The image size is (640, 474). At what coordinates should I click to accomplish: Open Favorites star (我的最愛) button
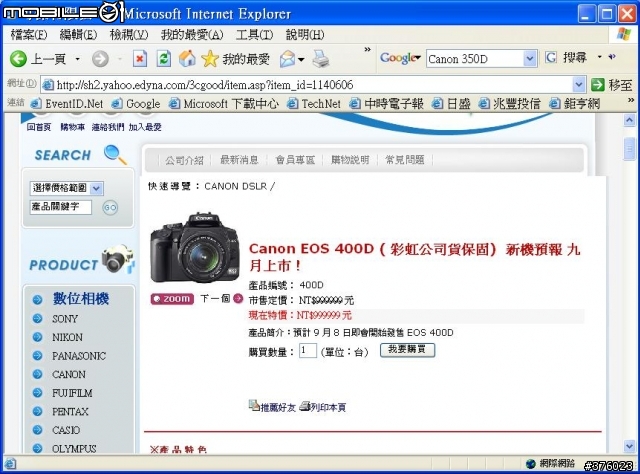click(235, 59)
